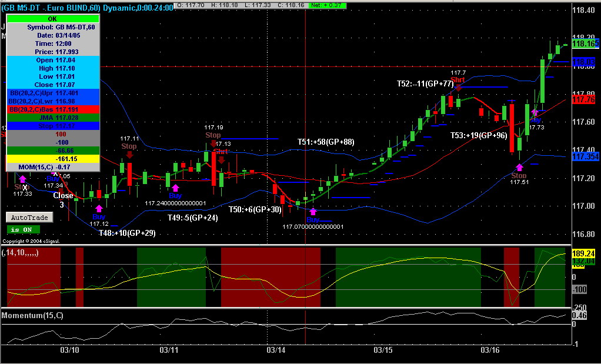Toggle the 'is ON' autotrade indicator
Image resolution: width=601 pixels, height=364 pixels.
[x=24, y=229]
